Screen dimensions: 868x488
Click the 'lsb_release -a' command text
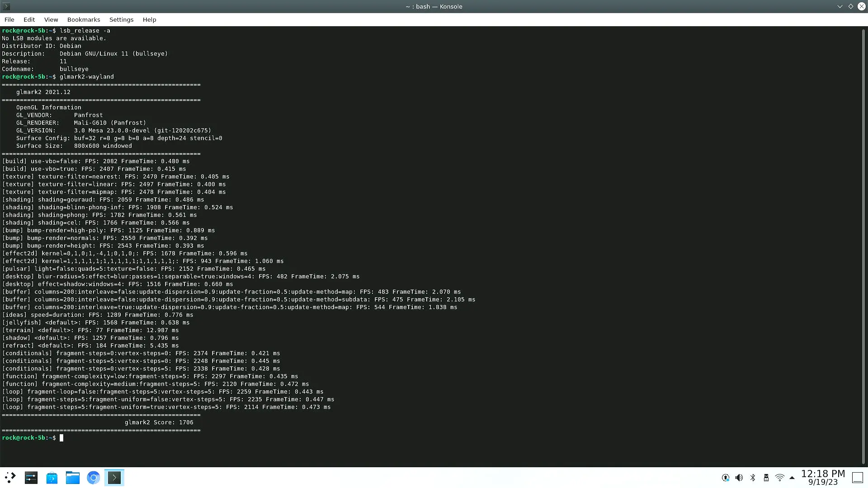click(85, 31)
